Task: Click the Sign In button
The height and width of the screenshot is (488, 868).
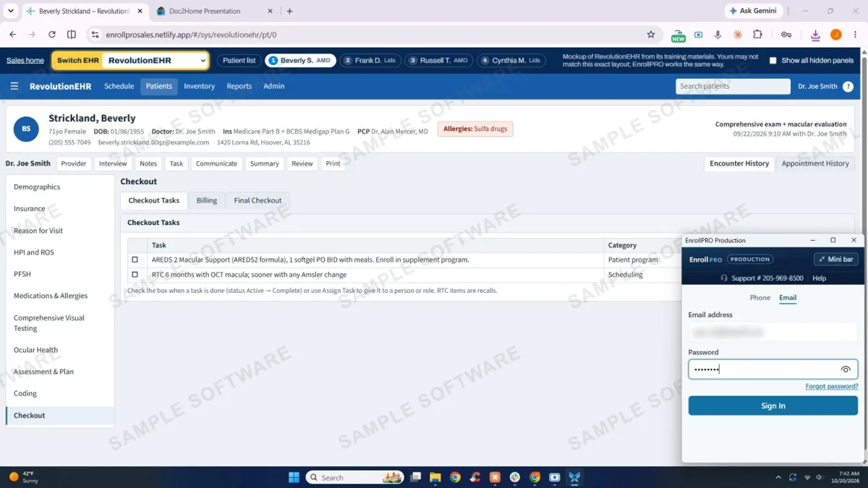Action: (x=773, y=406)
